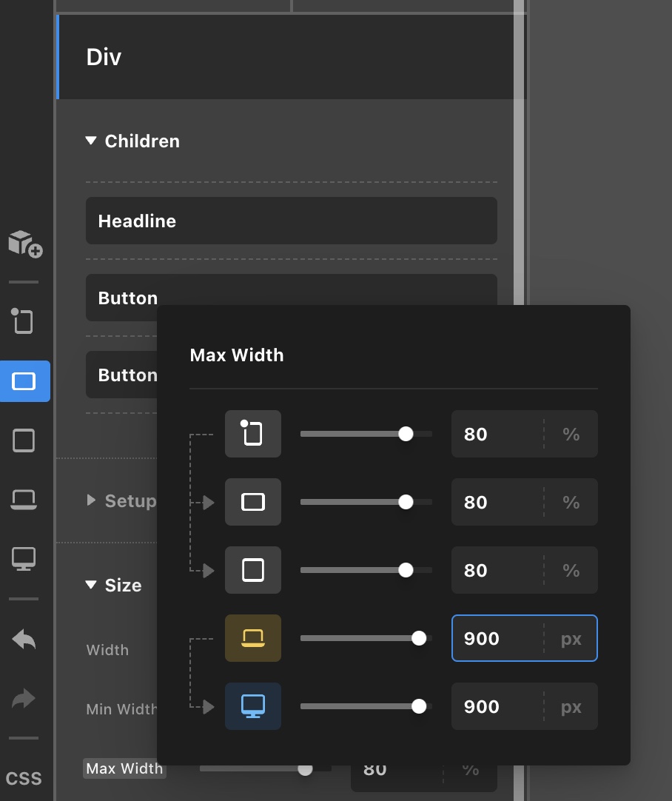672x801 pixels.
Task: Toggle the blue desktop device in Max Width popup
Action: 252,706
